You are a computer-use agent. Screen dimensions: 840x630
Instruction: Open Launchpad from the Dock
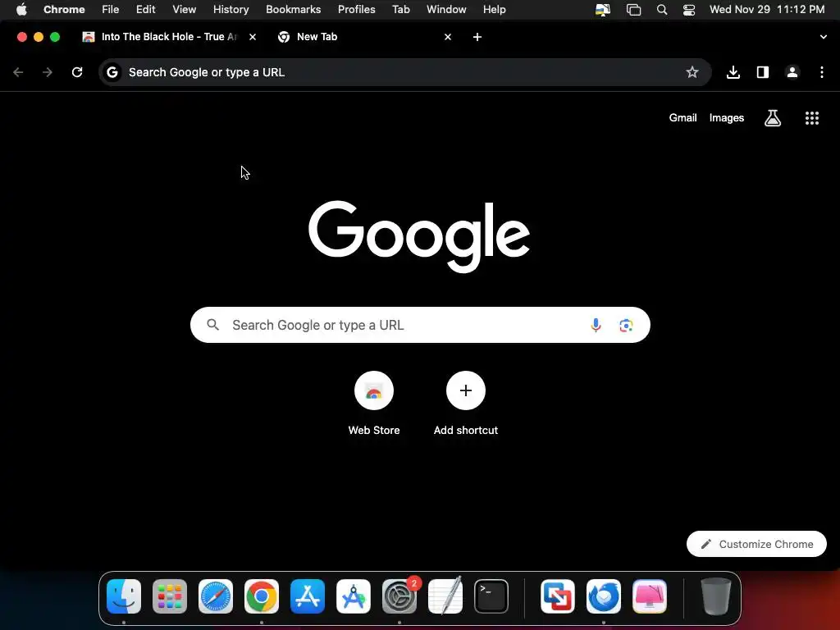coord(170,596)
